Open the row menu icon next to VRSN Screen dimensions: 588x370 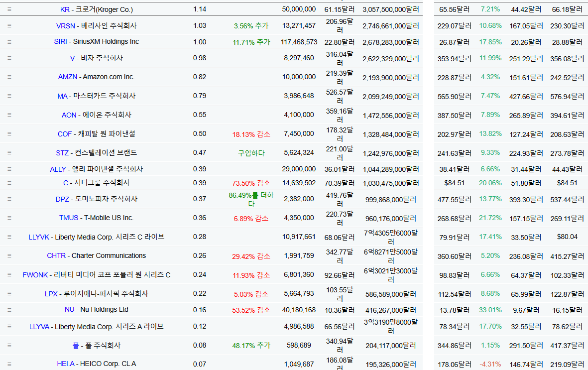[x=9, y=26]
